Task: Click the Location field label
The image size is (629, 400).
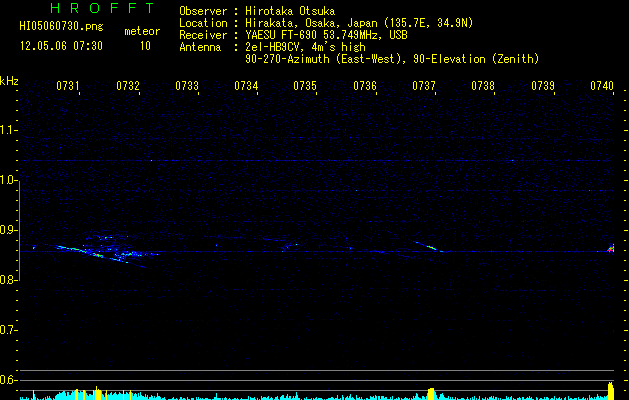Action: pos(202,23)
